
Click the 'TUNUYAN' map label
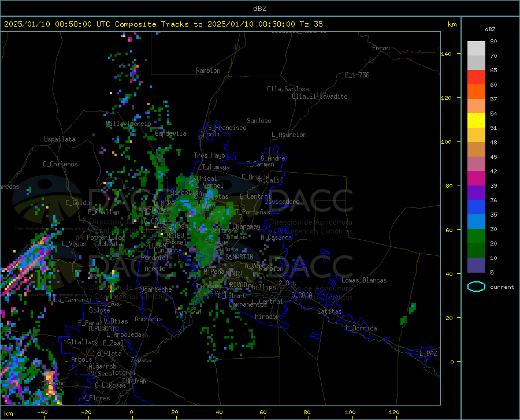click(x=134, y=381)
